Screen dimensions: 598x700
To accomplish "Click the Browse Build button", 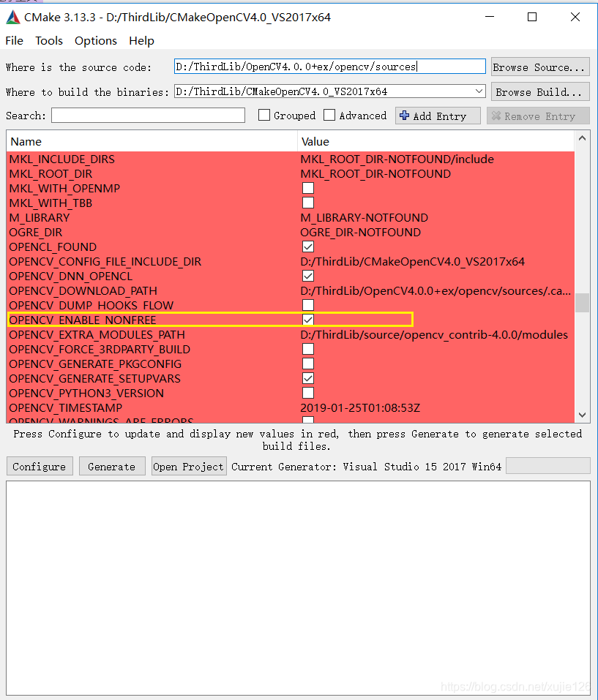I will tap(540, 92).
